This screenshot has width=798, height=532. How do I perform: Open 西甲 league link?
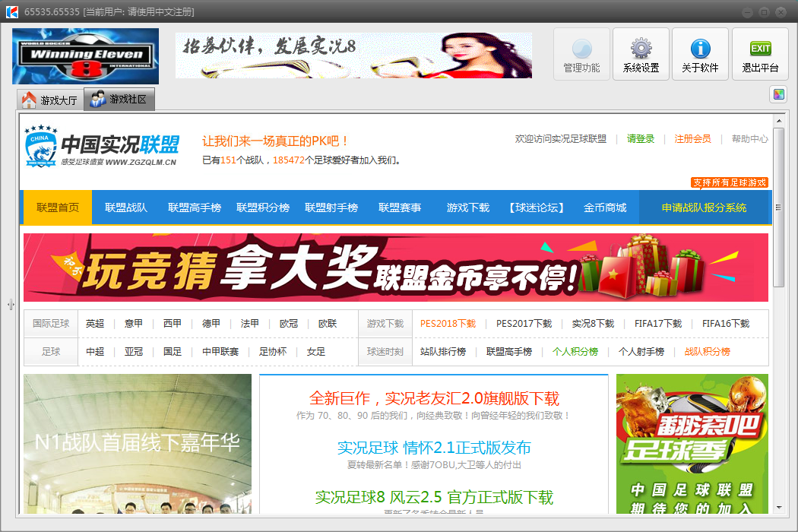[172, 324]
